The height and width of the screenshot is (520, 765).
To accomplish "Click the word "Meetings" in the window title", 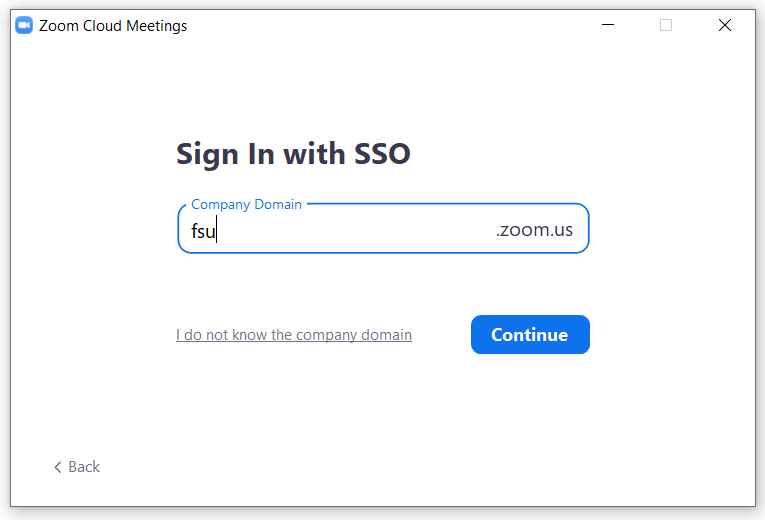I will (156, 26).
